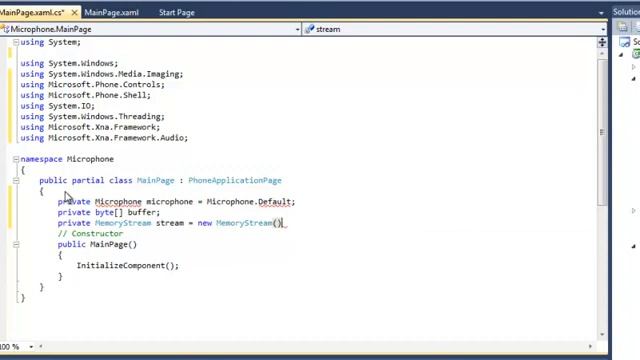The image size is (640, 360).
Task: Click 'using System.Windows.Threading;' line
Action: click(92, 116)
